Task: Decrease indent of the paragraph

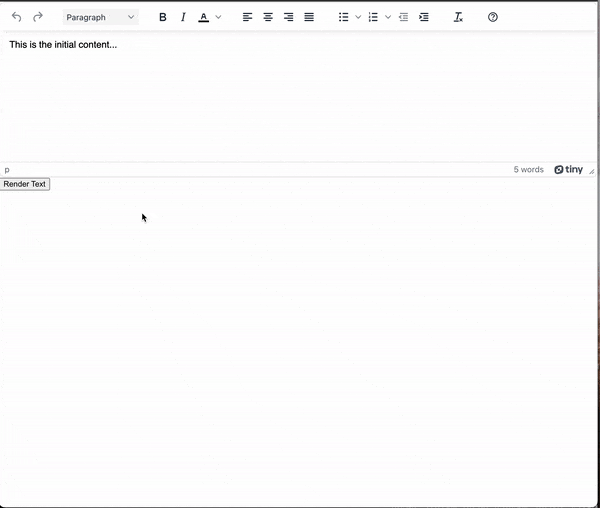Action: pos(404,17)
